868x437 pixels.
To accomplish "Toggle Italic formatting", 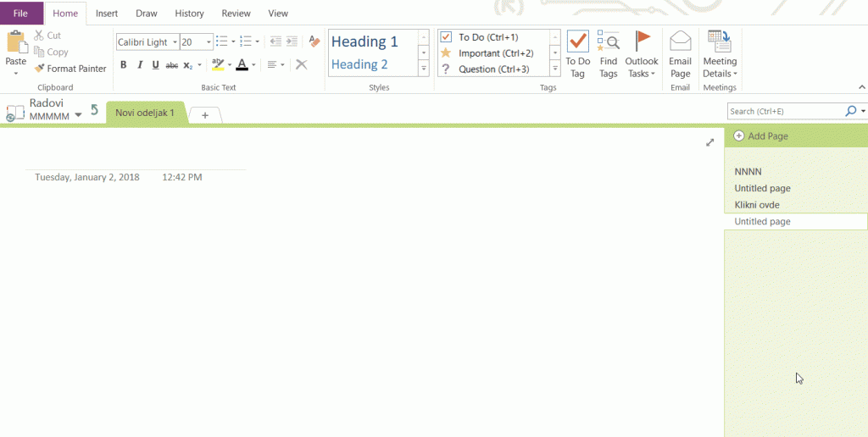I will [140, 64].
